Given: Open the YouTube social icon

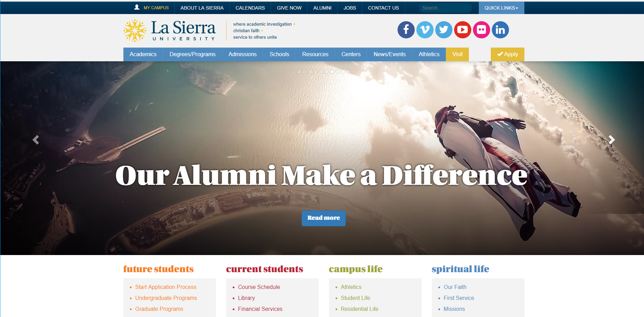Looking at the screenshot, I should (x=463, y=30).
